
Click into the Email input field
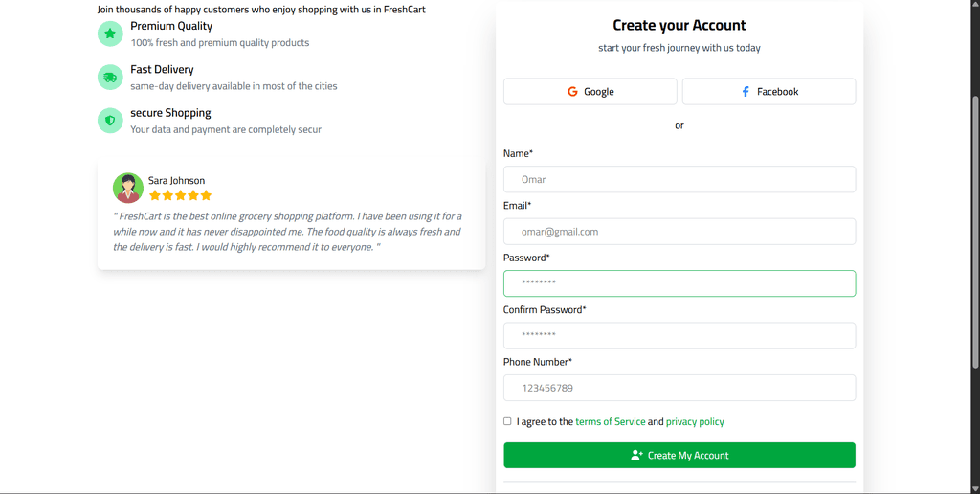coord(679,232)
